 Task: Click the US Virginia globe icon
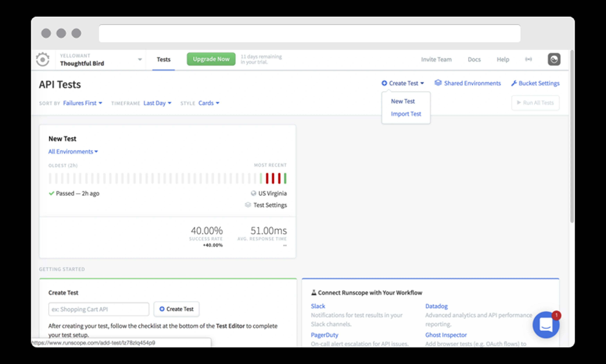pos(253,193)
